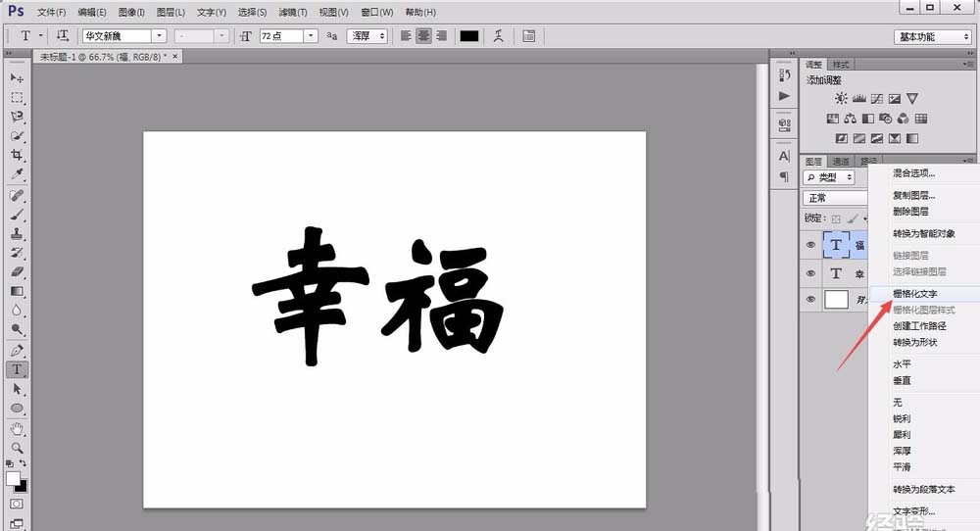Open the anti-aliasing dropdown 浑厚
The height and width of the screenshot is (531, 980).
point(368,36)
